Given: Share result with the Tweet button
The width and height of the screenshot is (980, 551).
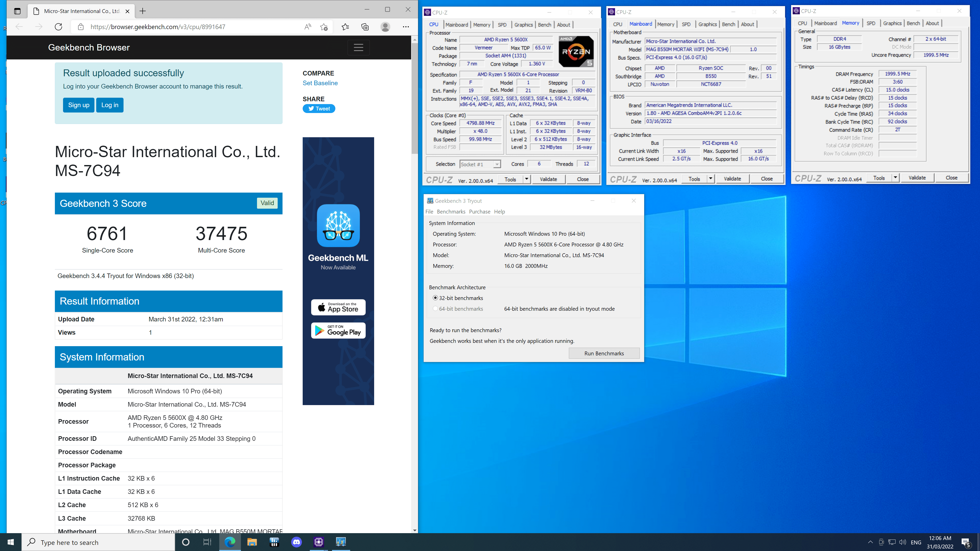Looking at the screenshot, I should click(x=319, y=109).
